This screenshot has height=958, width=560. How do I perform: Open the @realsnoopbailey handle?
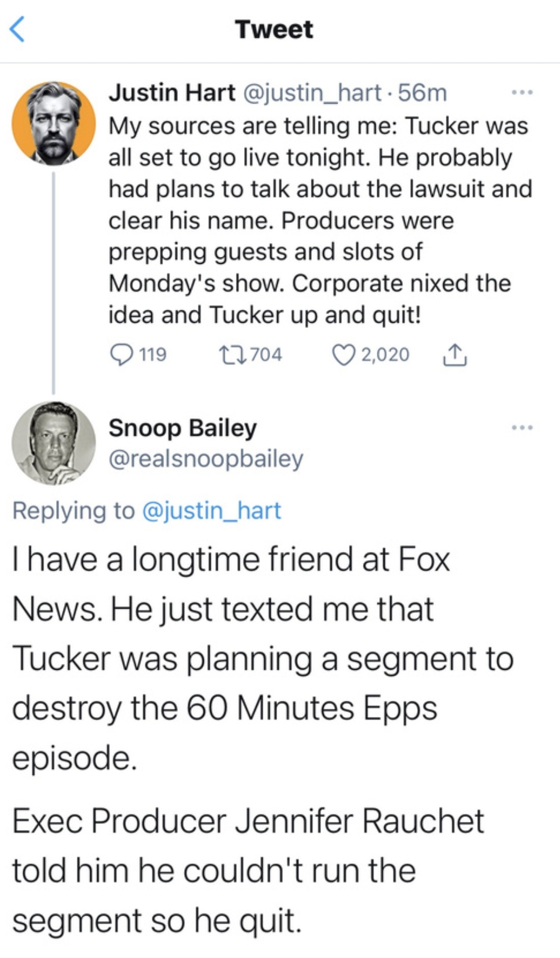[206, 459]
